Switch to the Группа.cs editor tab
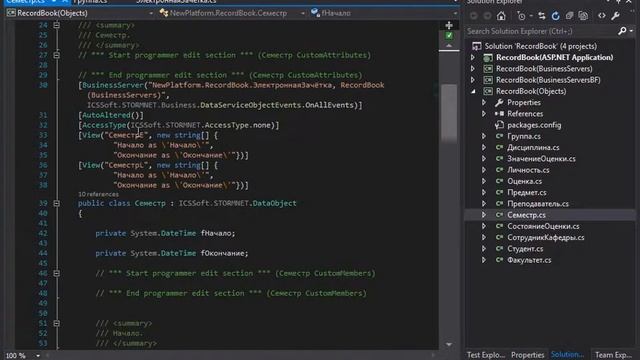Image resolution: width=640 pixels, height=360 pixels. [x=90, y=2]
